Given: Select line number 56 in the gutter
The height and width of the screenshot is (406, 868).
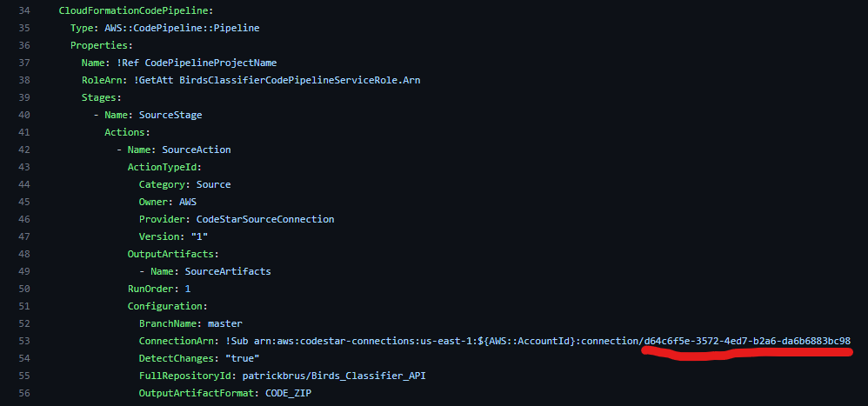Looking at the screenshot, I should point(24,393).
